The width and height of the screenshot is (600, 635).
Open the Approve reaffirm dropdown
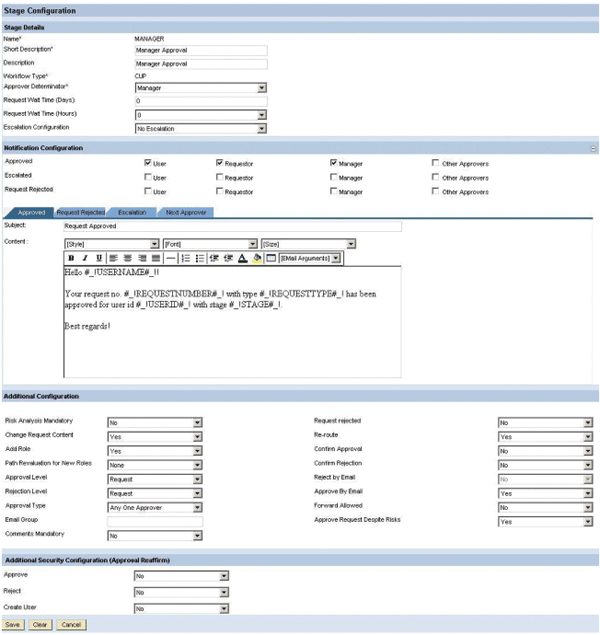click(x=181, y=576)
